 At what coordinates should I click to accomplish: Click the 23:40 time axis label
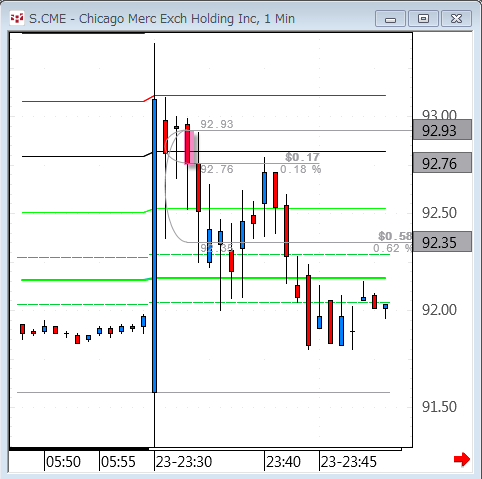click(283, 462)
